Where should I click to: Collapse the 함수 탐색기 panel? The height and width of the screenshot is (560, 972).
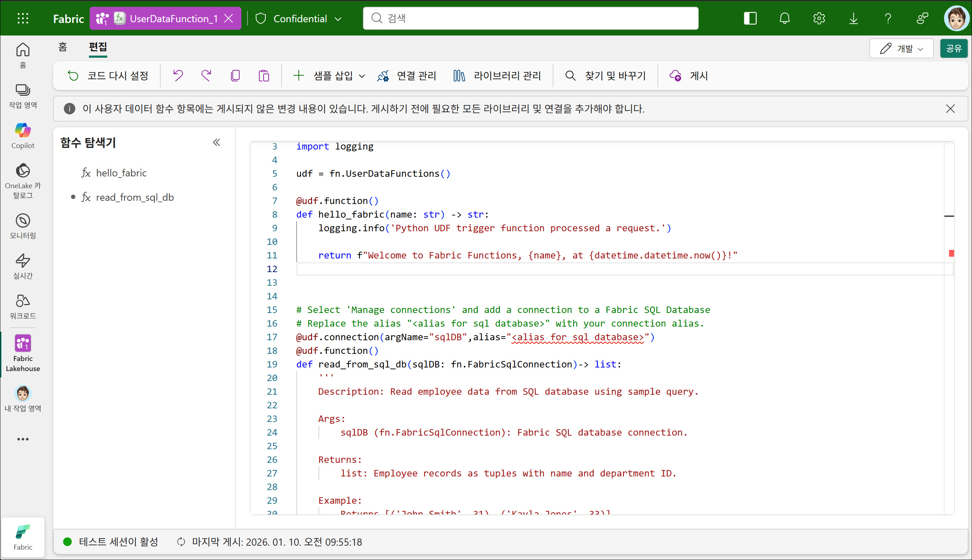click(217, 143)
